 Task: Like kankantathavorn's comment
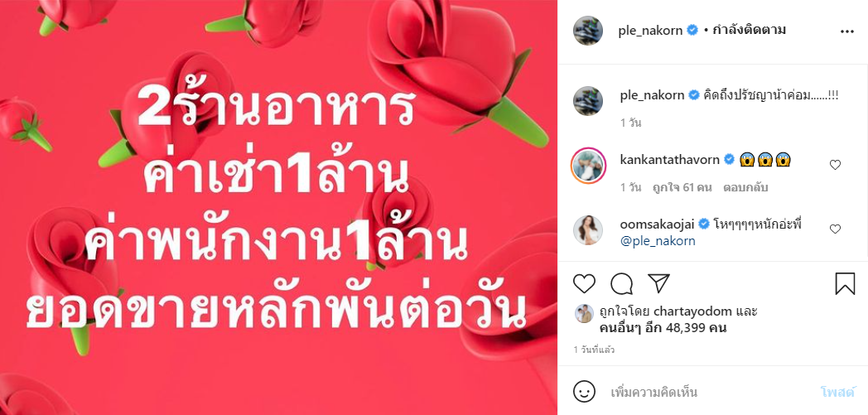836,164
